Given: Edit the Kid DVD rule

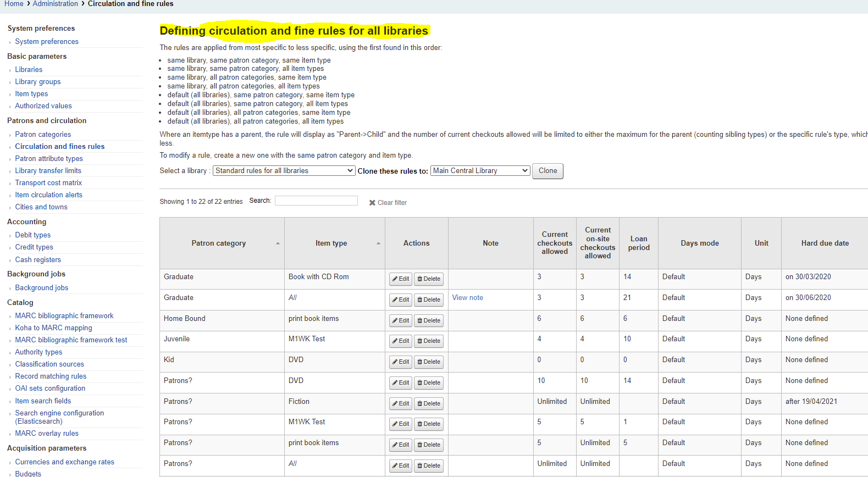Looking at the screenshot, I should click(401, 362).
